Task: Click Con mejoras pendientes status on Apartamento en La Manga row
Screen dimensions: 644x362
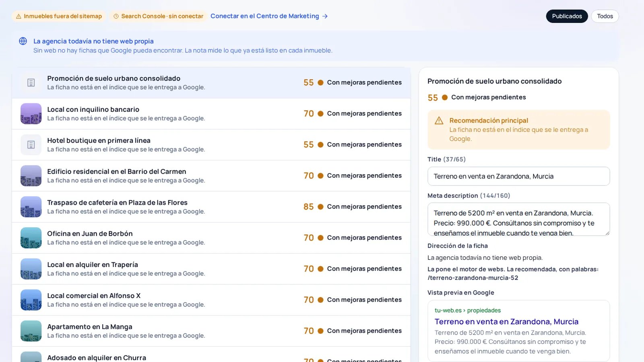Action: pos(364,331)
